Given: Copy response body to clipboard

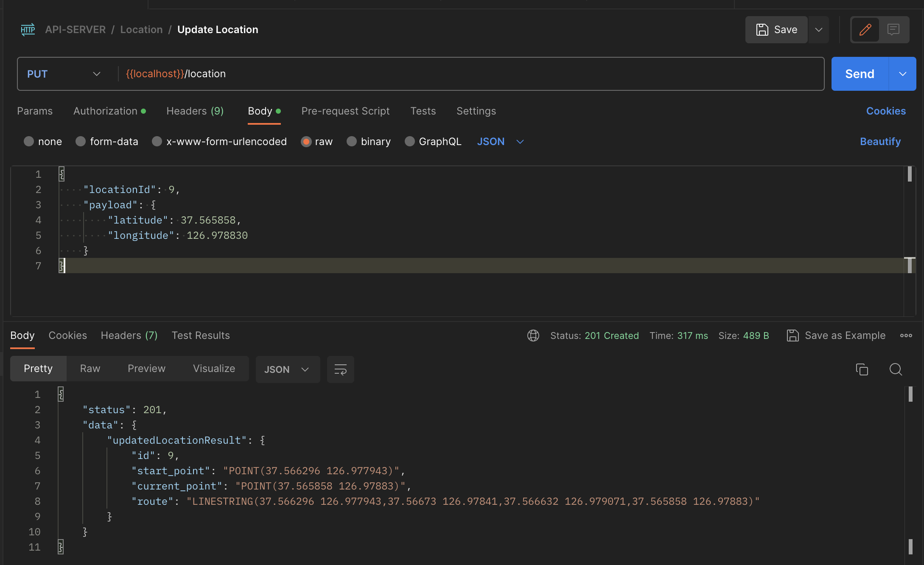Looking at the screenshot, I should click(862, 369).
